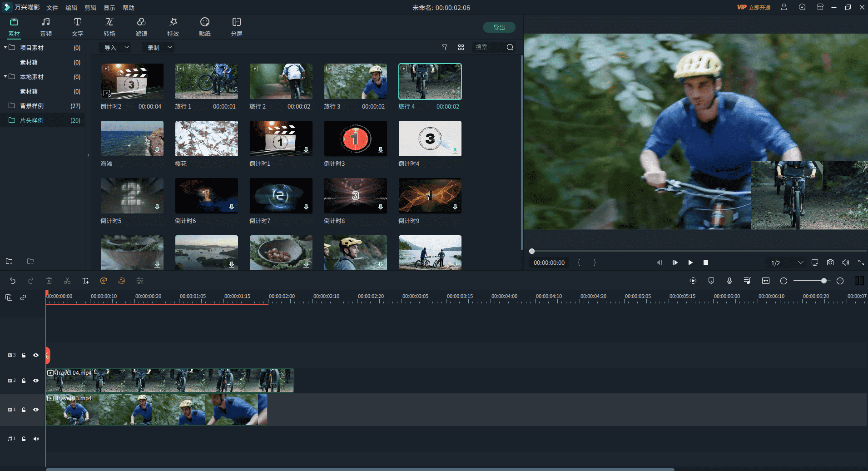Image resolution: width=868 pixels, height=471 pixels.
Task: Open the 文件 File menu
Action: (x=52, y=8)
